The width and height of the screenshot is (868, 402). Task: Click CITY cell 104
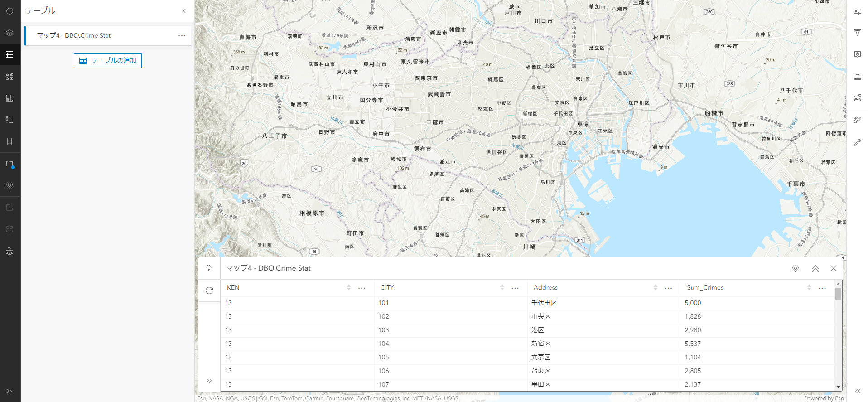click(383, 344)
